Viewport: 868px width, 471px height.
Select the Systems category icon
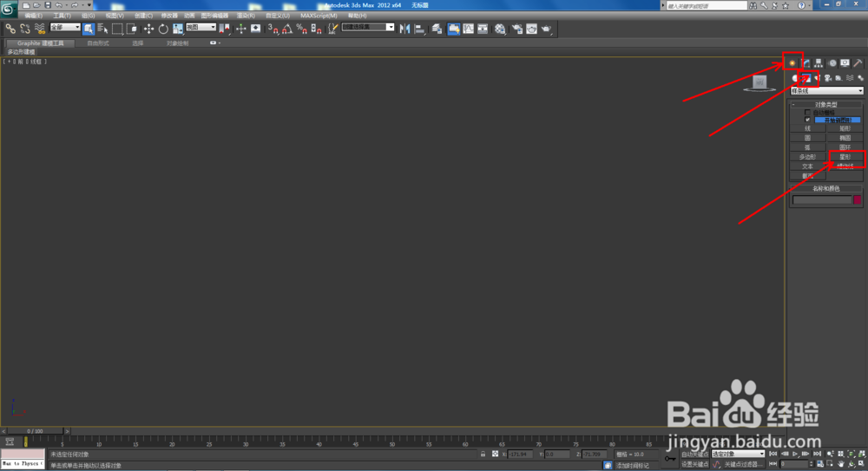point(860,78)
